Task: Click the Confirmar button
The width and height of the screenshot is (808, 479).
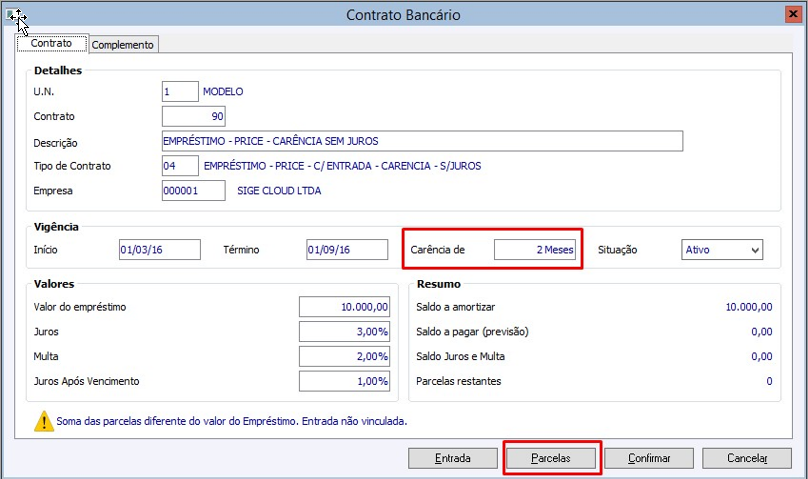Action: [649, 458]
